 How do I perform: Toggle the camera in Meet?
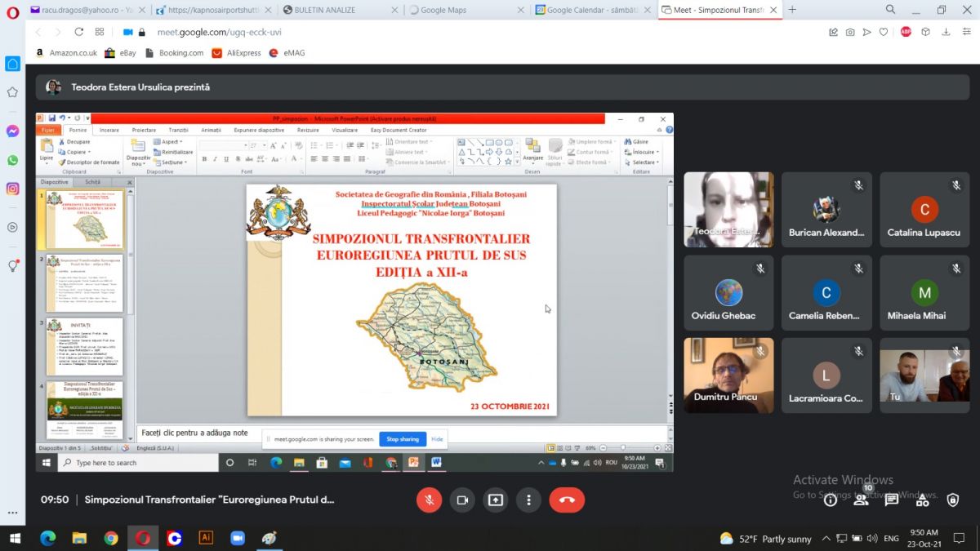(462, 500)
